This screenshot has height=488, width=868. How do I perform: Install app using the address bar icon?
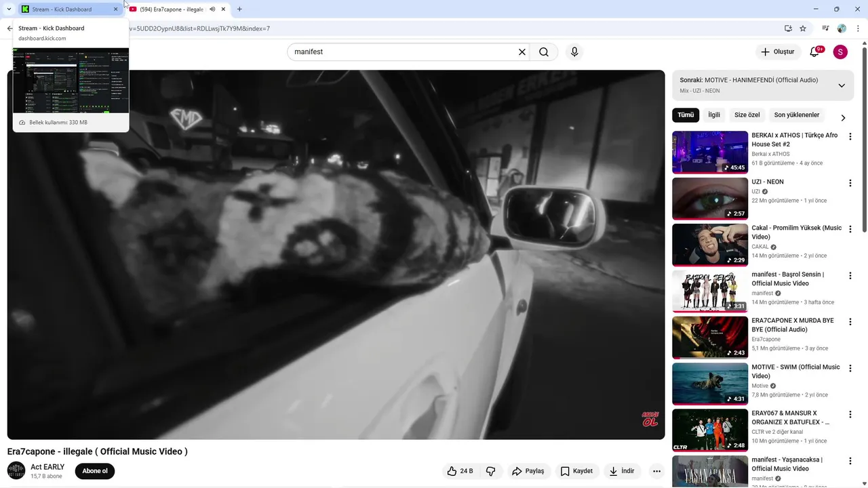coord(788,28)
